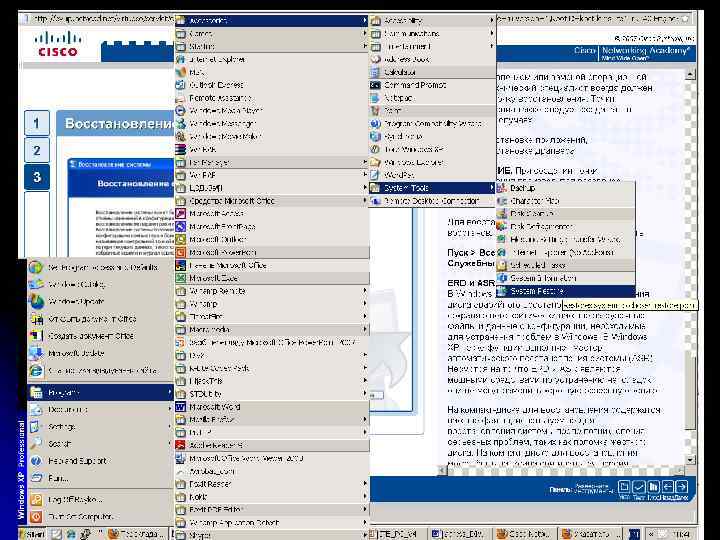Open Windows Messenger
Screen dimensions: 720x540
(x=272, y=124)
